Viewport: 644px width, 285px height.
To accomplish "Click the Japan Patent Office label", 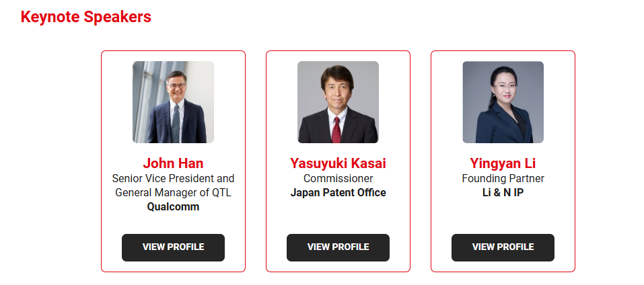I will 338,193.
